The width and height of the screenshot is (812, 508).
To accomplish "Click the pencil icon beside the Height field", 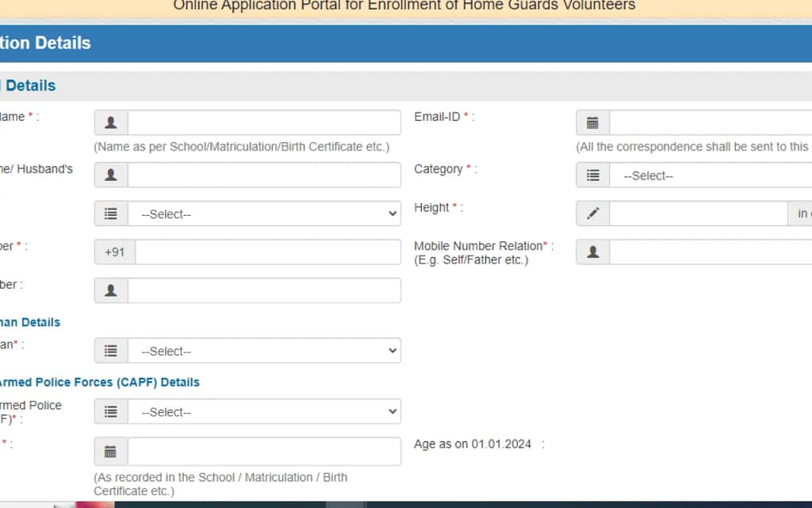I will [592, 214].
